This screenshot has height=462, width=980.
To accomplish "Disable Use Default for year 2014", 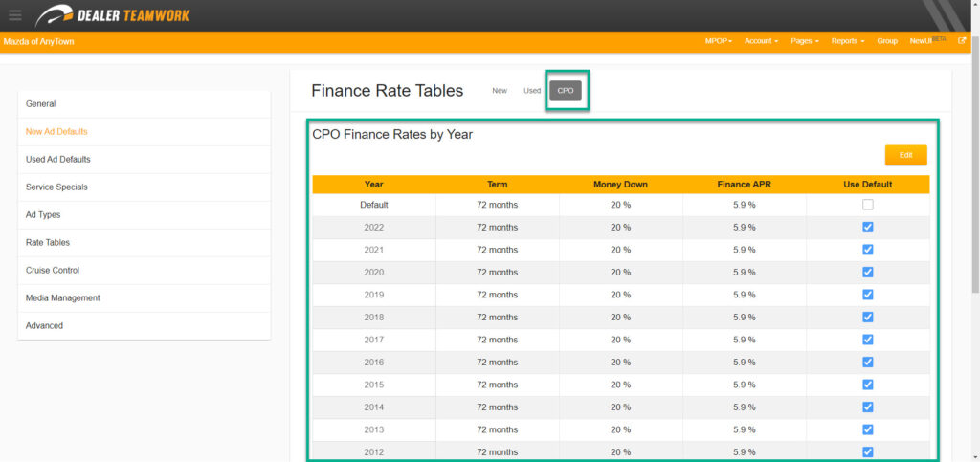I will [x=867, y=407].
